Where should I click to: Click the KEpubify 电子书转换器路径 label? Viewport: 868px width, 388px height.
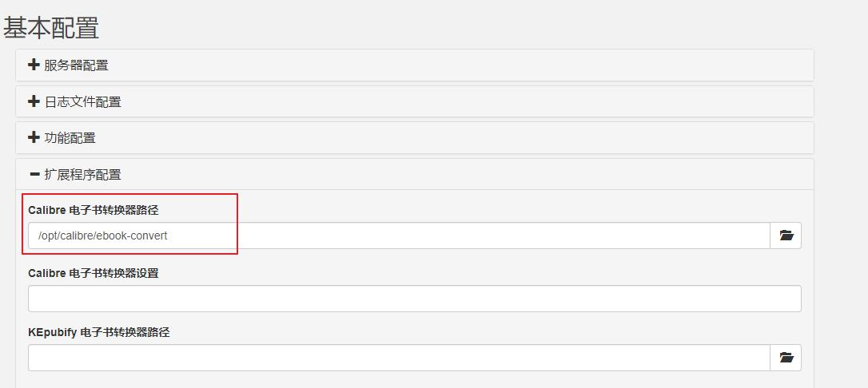(98, 332)
